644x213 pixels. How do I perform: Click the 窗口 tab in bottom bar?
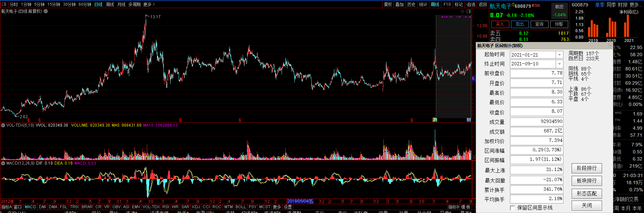click(18, 207)
